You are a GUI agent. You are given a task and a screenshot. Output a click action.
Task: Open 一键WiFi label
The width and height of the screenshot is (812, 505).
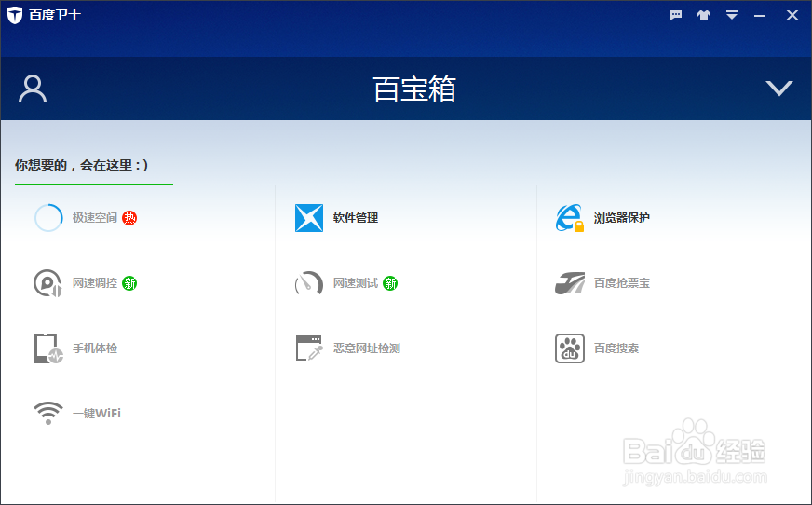(96, 414)
